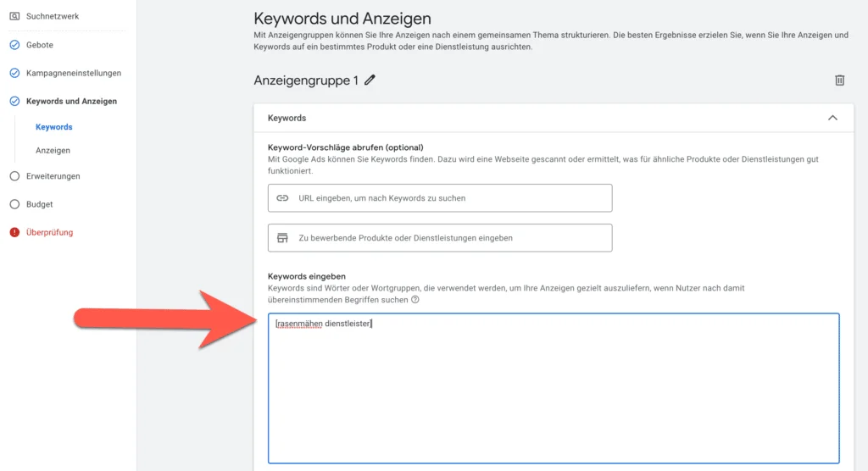
Task: Click the Erweiterungen step circle
Action: tap(14, 176)
